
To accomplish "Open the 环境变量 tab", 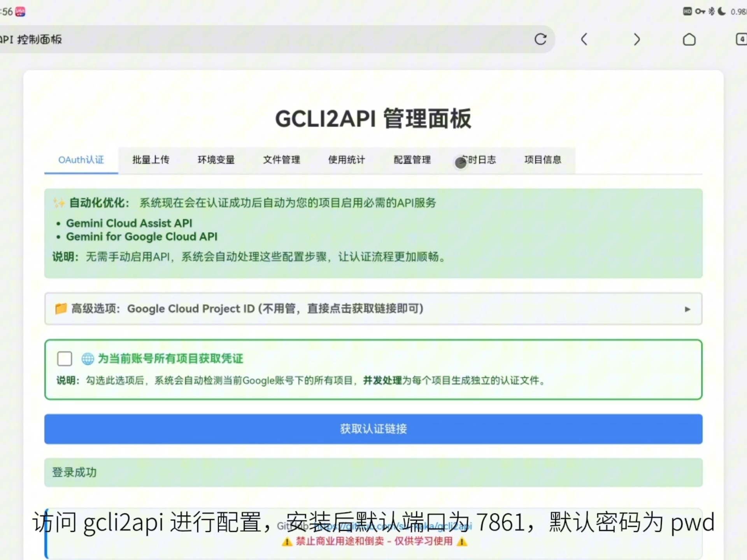I will click(x=216, y=160).
